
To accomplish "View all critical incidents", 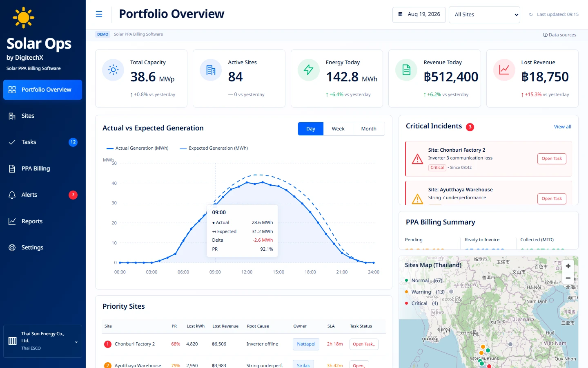I will coord(562,127).
